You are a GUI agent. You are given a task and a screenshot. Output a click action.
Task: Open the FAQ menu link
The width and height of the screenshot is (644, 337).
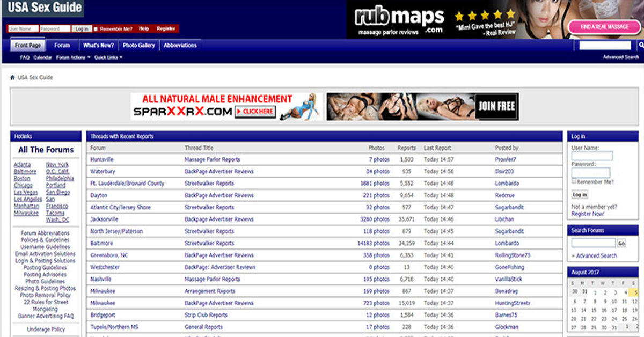tap(25, 57)
